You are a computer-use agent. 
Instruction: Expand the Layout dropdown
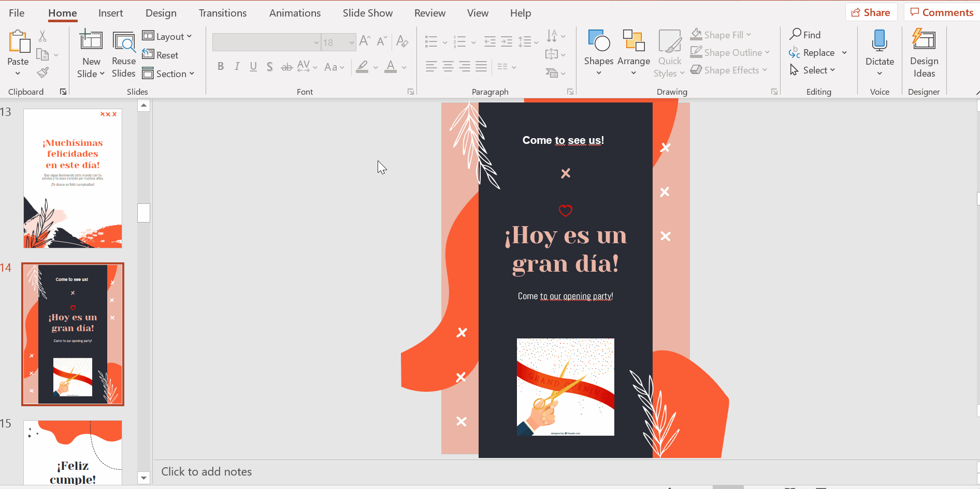[x=167, y=36]
